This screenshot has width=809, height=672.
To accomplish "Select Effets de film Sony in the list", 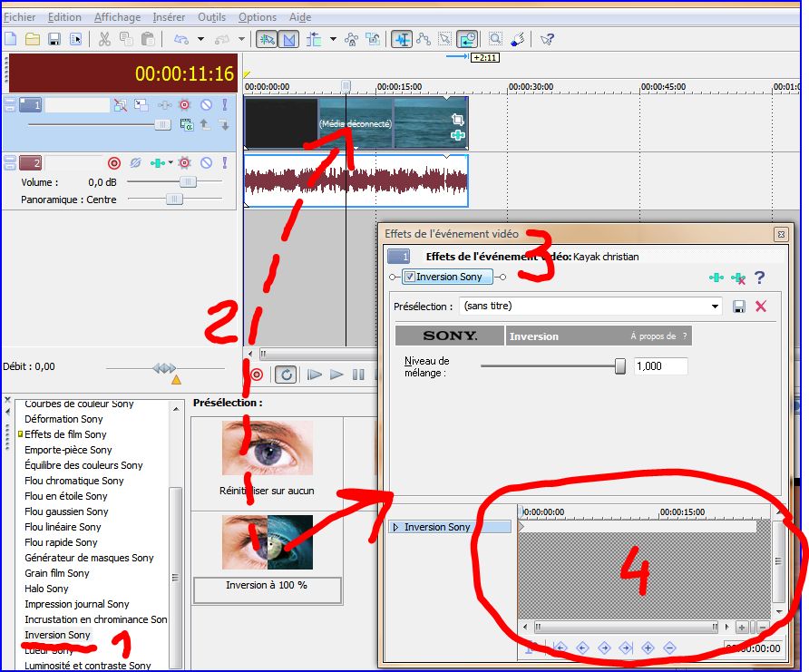I will click(x=65, y=434).
